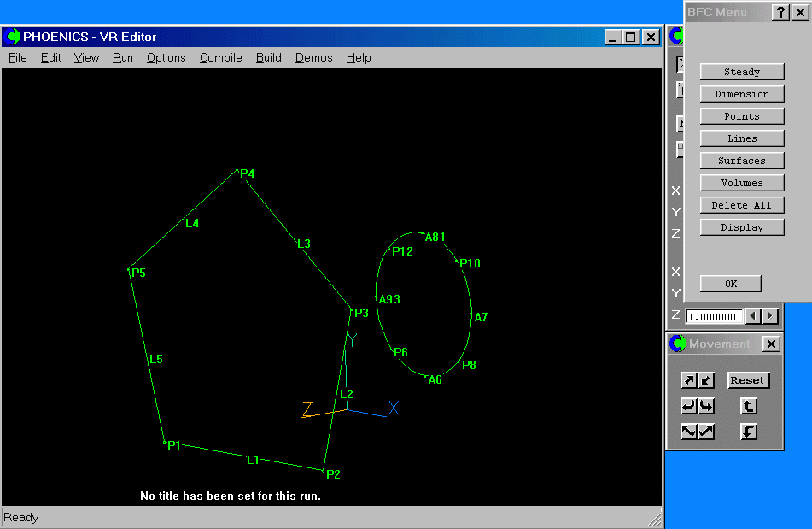Zoom in using the outward diagonal arrow icon
This screenshot has height=529, width=812.
(688, 379)
